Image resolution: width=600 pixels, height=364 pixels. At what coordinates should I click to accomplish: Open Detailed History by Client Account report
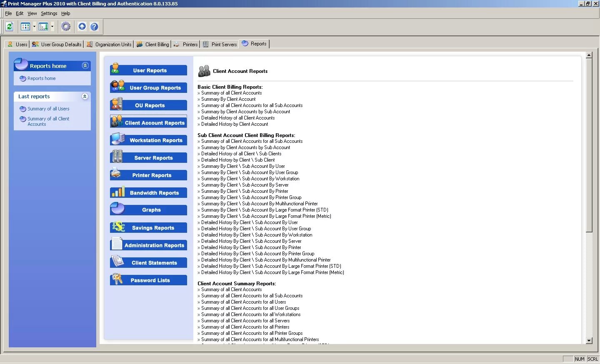[235, 124]
